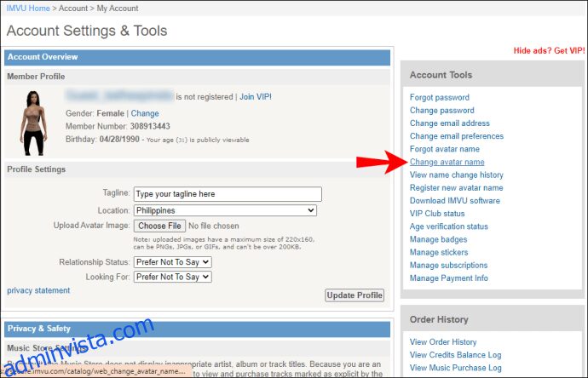
Task: Change the gender setting
Action: coord(145,113)
